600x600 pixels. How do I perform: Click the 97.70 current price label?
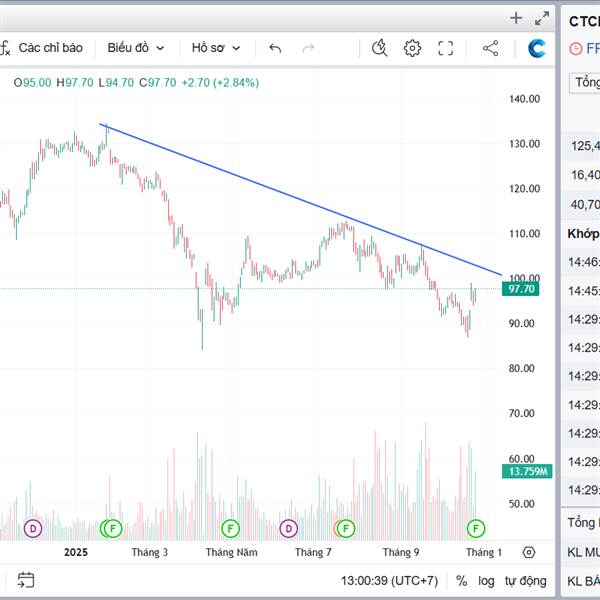click(522, 289)
